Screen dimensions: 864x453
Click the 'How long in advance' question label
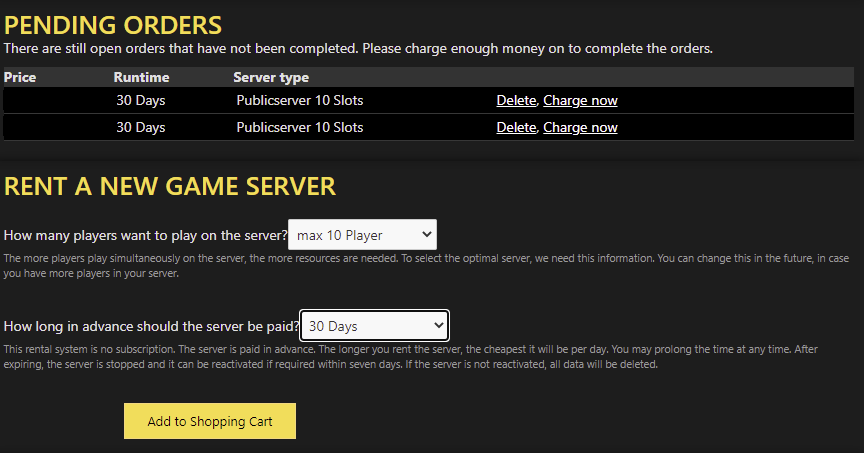click(x=152, y=326)
